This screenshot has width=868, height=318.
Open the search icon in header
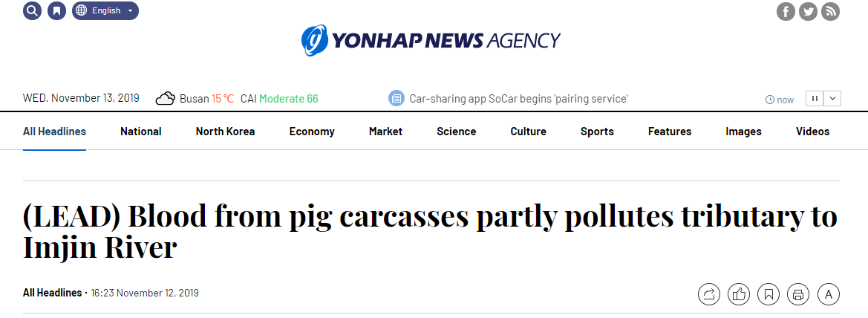pyautogui.click(x=32, y=11)
